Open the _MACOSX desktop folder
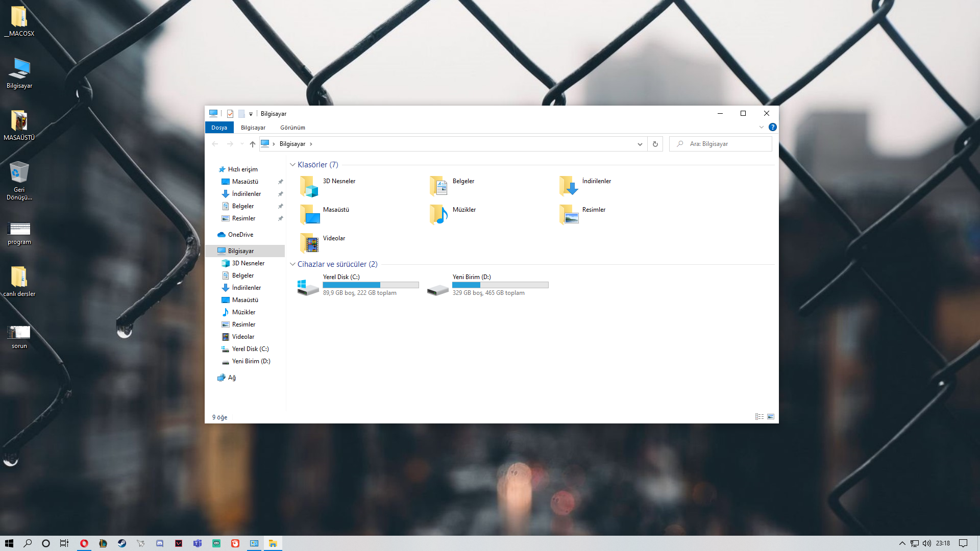 click(19, 21)
